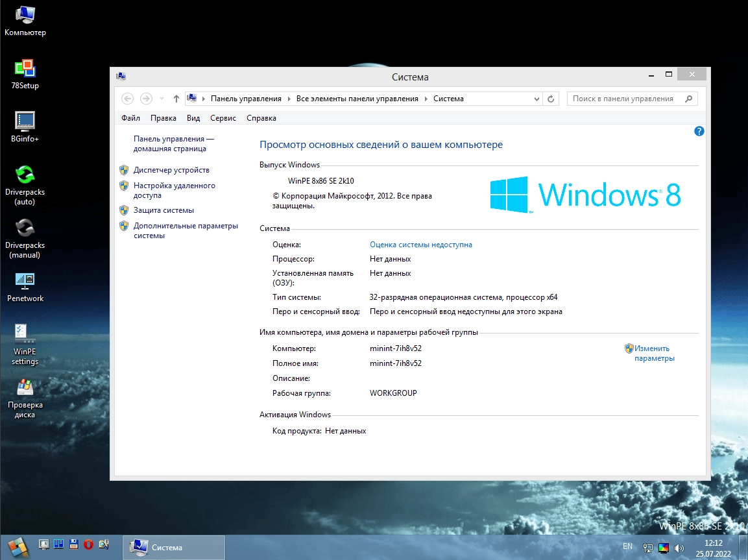
Task: Click the volume speaker tray icon
Action: 679,548
